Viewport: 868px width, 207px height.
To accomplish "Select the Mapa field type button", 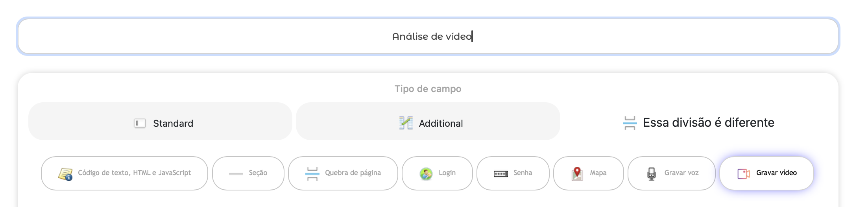I will pyautogui.click(x=589, y=173).
